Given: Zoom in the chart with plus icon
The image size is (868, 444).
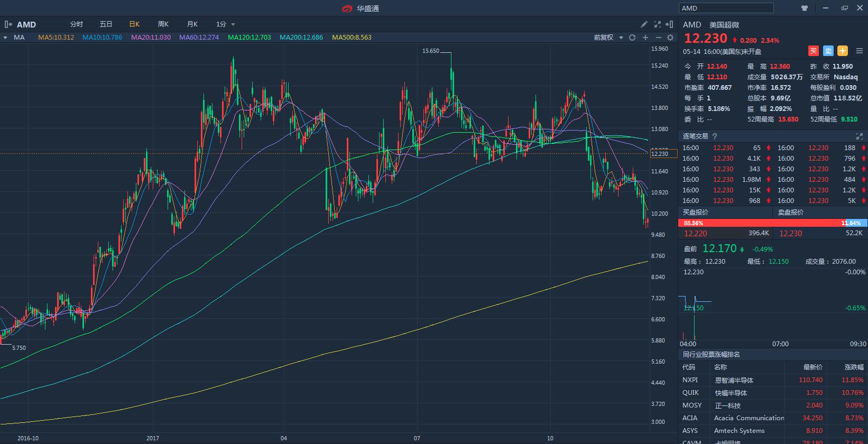Looking at the screenshot, I should 645,38.
